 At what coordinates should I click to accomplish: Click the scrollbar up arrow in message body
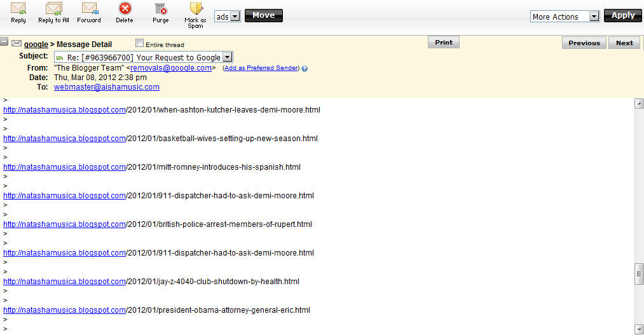click(x=639, y=104)
